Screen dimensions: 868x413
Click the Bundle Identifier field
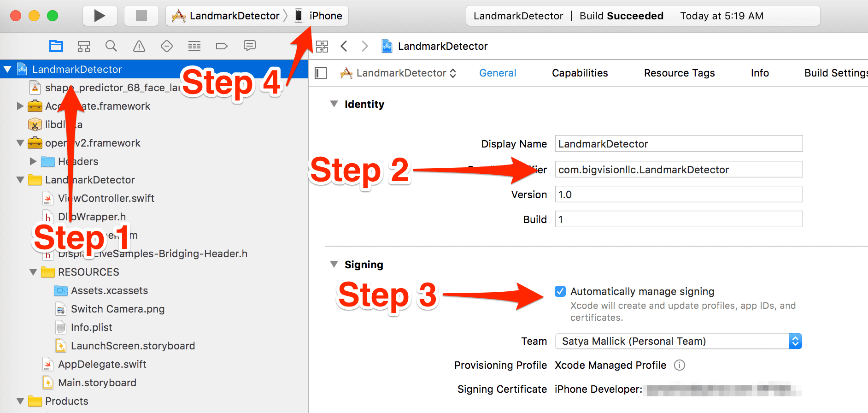click(x=679, y=169)
